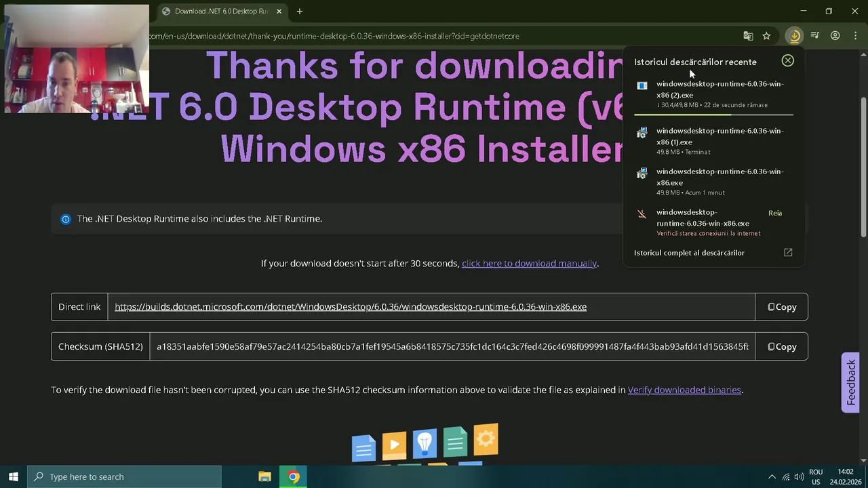Click the info icon beside .NET Desktop Runtime note
This screenshot has width=868, height=488.
(x=66, y=219)
